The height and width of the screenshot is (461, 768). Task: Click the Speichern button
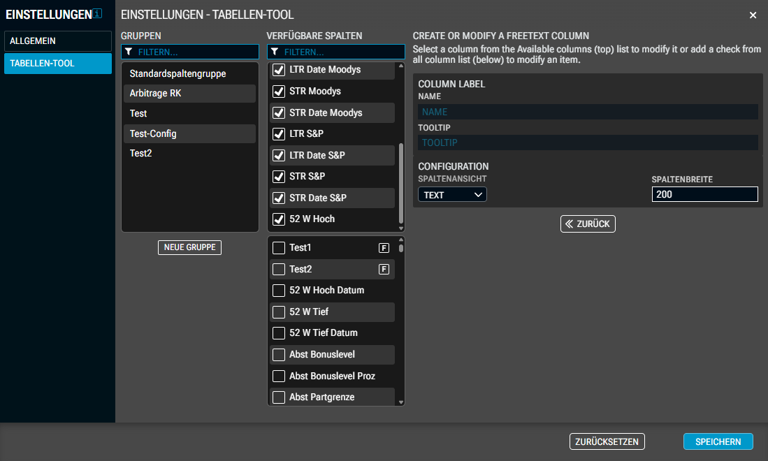tap(718, 441)
